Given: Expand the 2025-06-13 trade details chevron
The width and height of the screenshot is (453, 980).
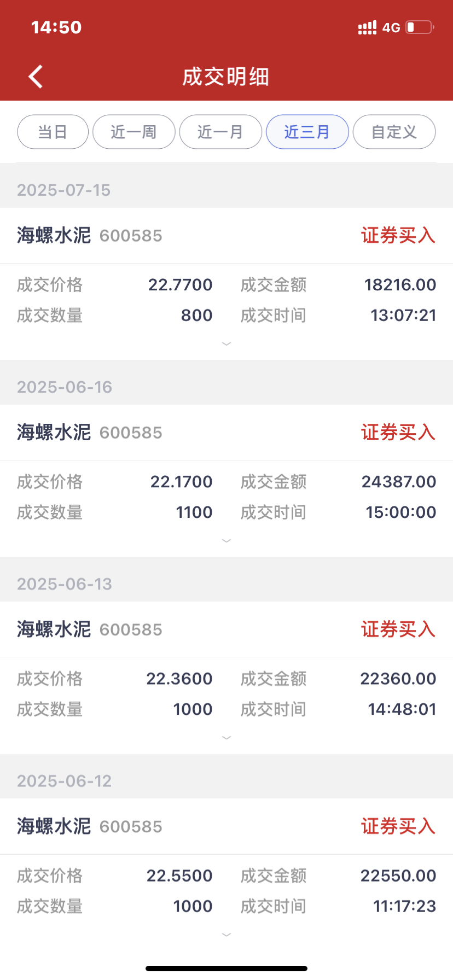Looking at the screenshot, I should tap(226, 737).
